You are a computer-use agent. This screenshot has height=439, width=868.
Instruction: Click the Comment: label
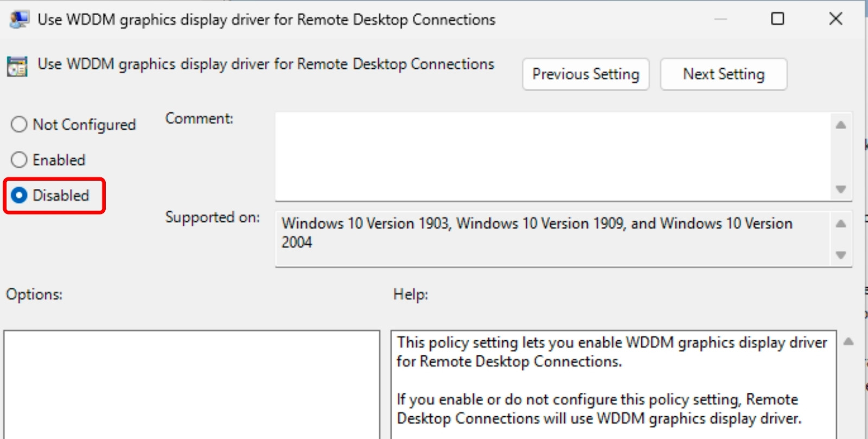[199, 119]
